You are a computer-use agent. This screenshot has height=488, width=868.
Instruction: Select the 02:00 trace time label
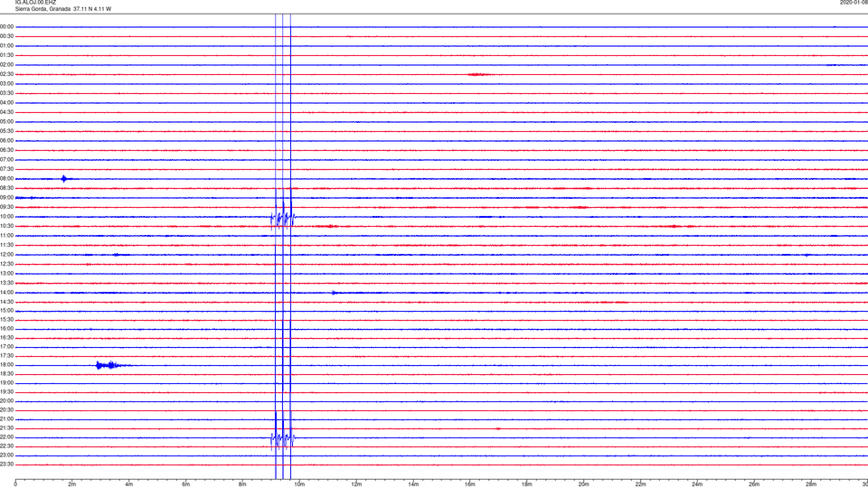[x=6, y=64]
